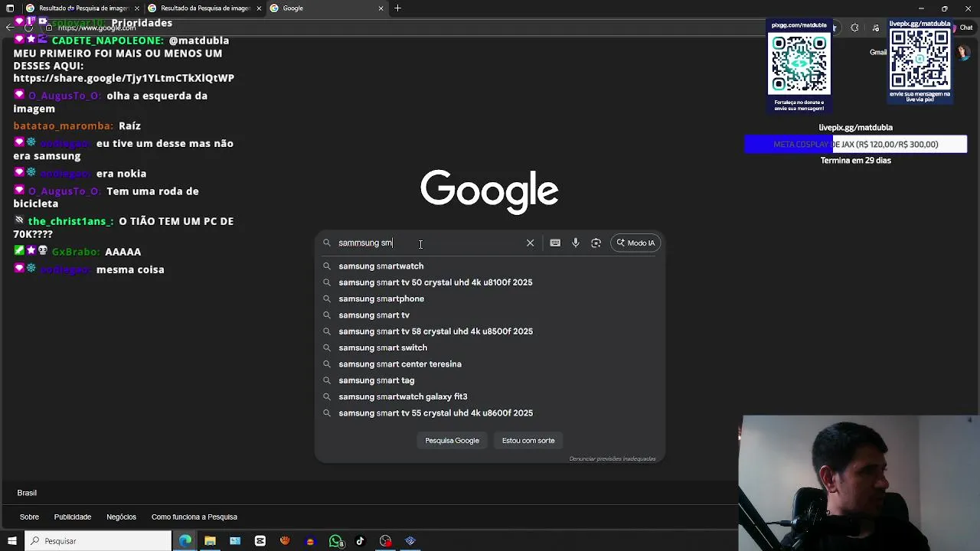The height and width of the screenshot is (551, 980).
Task: Go back with the browser back arrow
Action: [x=9, y=28]
